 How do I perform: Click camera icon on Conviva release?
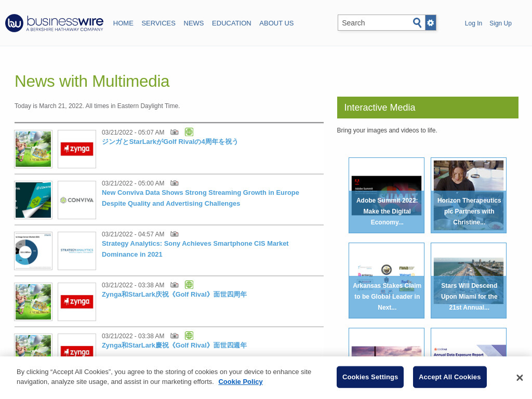tap(175, 183)
